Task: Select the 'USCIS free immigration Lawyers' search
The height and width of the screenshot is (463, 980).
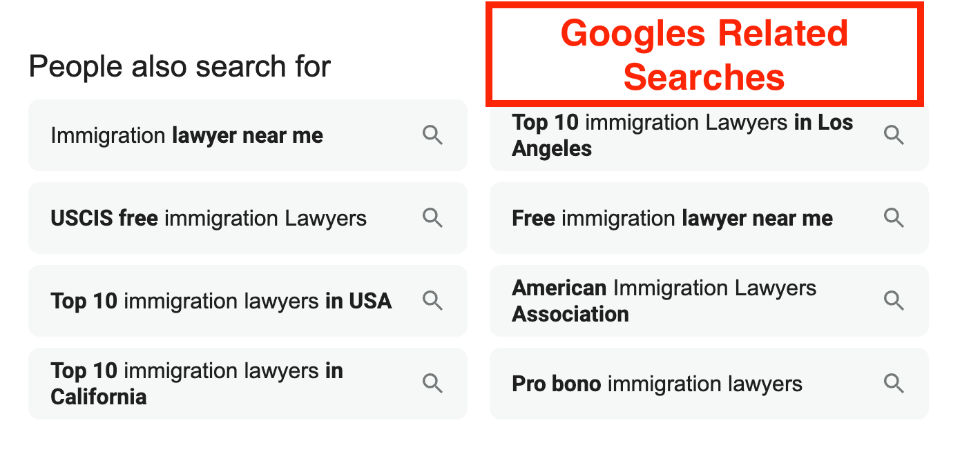Action: click(207, 218)
